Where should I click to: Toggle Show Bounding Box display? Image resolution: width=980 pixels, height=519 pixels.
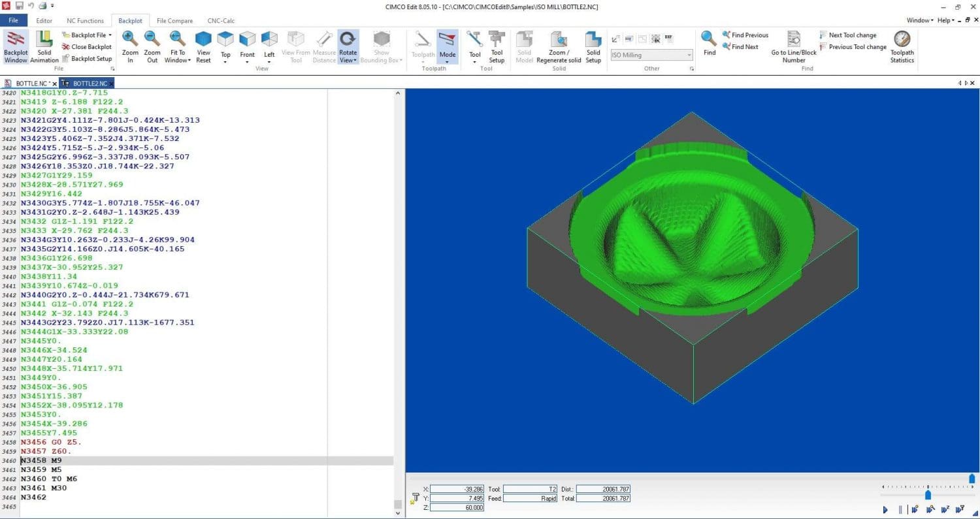point(381,45)
